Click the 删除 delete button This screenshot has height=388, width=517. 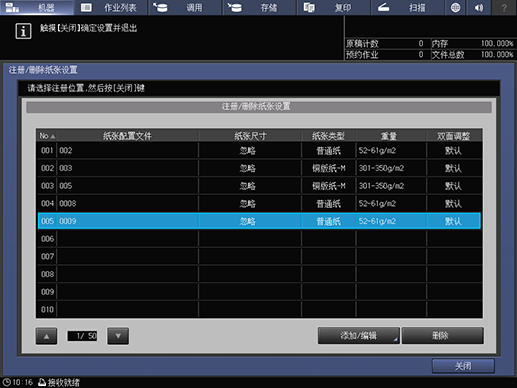443,335
